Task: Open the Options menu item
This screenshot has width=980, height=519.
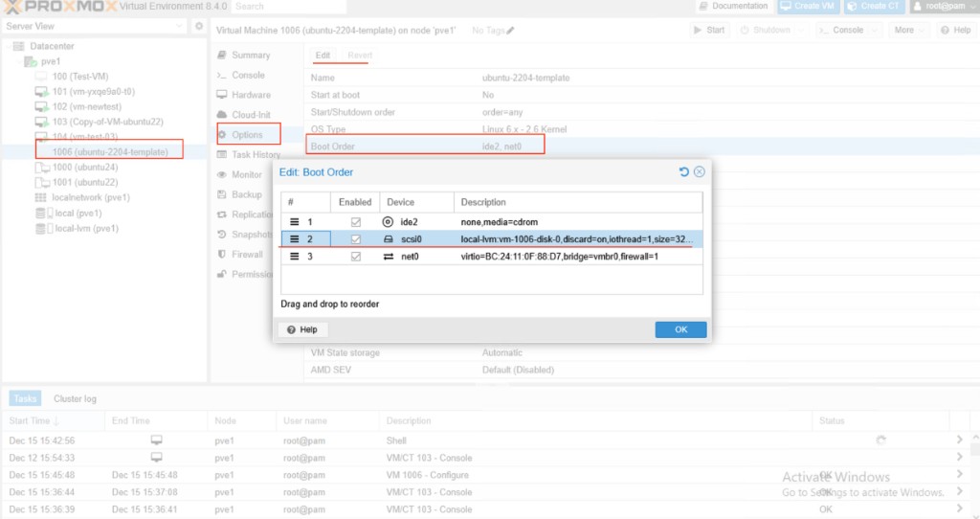Action: click(248, 134)
